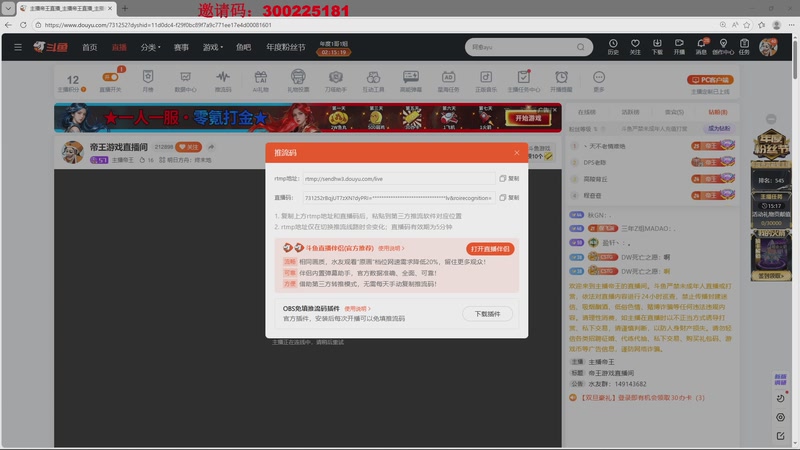
Task: Open 创作中心 lightbulb icon
Action: [723, 46]
